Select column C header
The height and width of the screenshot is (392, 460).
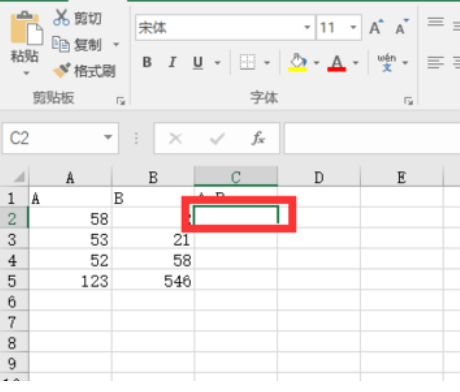[236, 177]
